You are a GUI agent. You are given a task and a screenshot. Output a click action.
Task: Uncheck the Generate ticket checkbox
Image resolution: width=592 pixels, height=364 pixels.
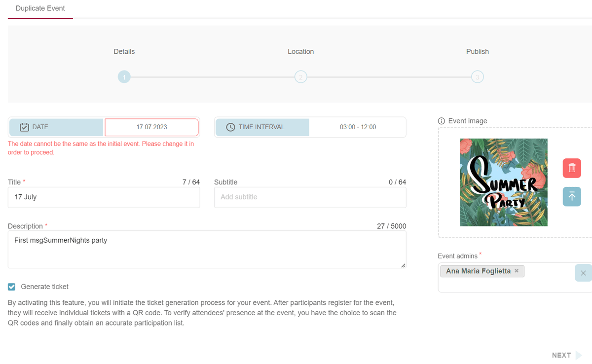(12, 287)
